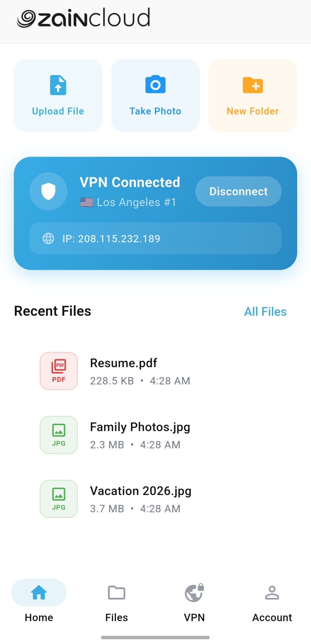Image resolution: width=311 pixels, height=644 pixels.
Task: Click the globe icon beside the IP address
Action: (48, 238)
